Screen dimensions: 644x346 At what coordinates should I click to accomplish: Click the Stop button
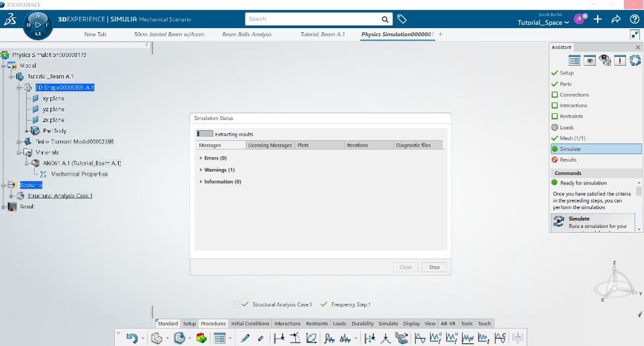[434, 267]
